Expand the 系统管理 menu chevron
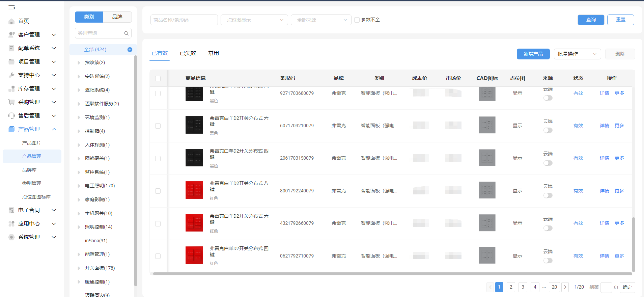Image resolution: width=644 pixels, height=297 pixels. coord(54,237)
